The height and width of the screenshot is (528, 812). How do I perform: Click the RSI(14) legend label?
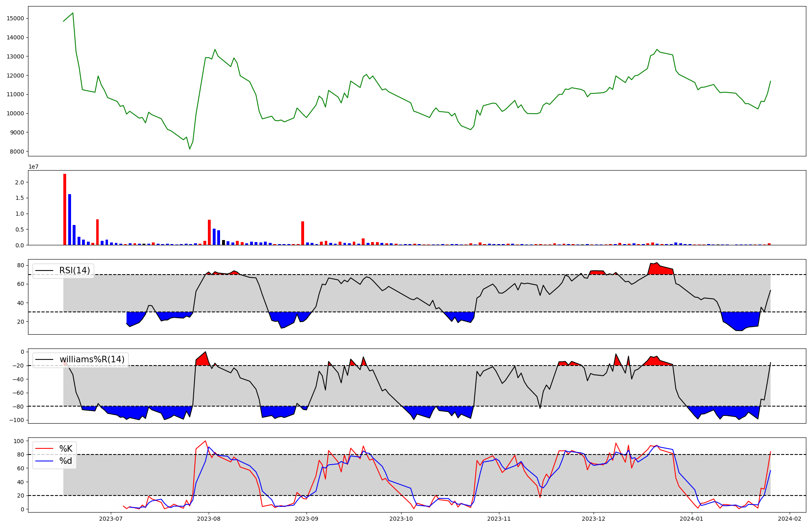tap(75, 270)
